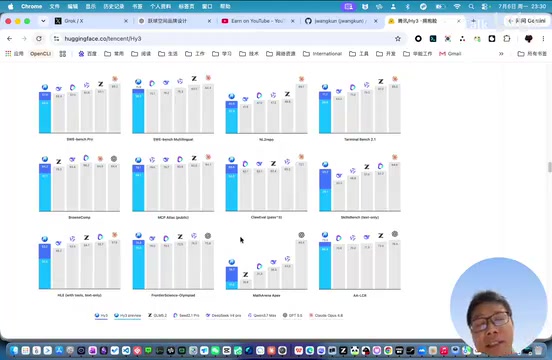552x360 pixels.
Task: Toggle the GLM5.2 legend entry
Action: [157, 315]
